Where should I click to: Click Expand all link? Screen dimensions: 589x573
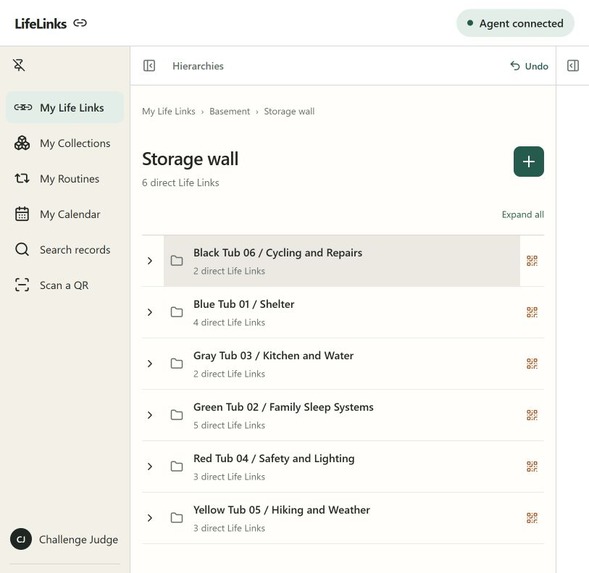pyautogui.click(x=523, y=215)
